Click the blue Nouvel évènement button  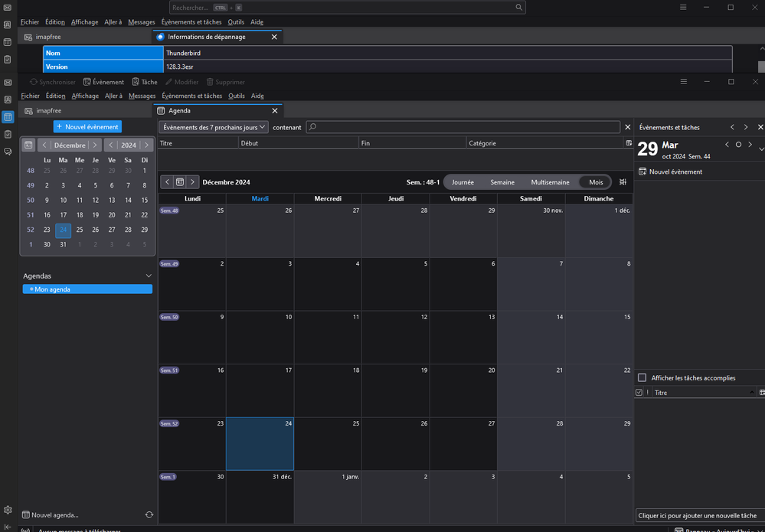tap(87, 127)
